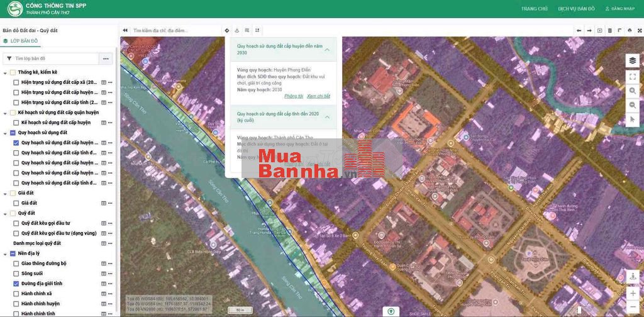Open the map layers stack button
The height and width of the screenshot is (317, 644).
coord(632,60)
